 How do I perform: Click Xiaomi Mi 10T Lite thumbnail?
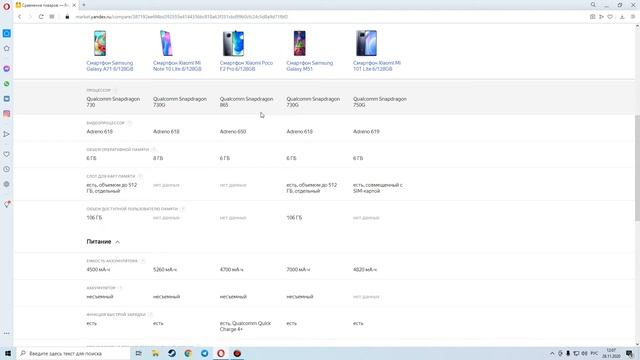(366, 43)
